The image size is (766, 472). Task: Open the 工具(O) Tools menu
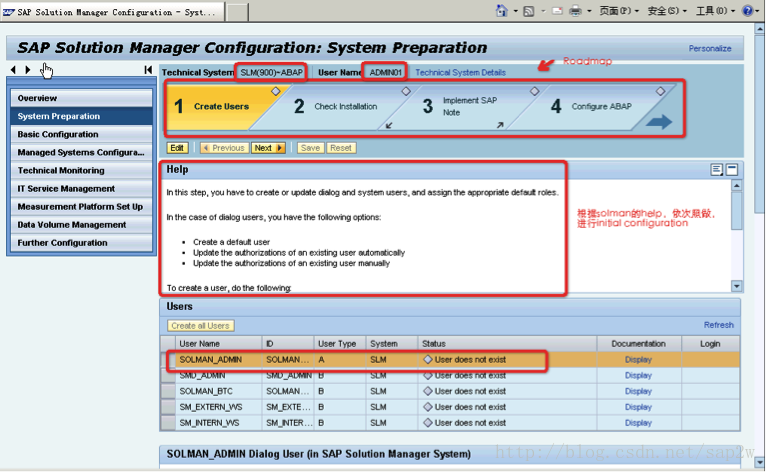715,11
